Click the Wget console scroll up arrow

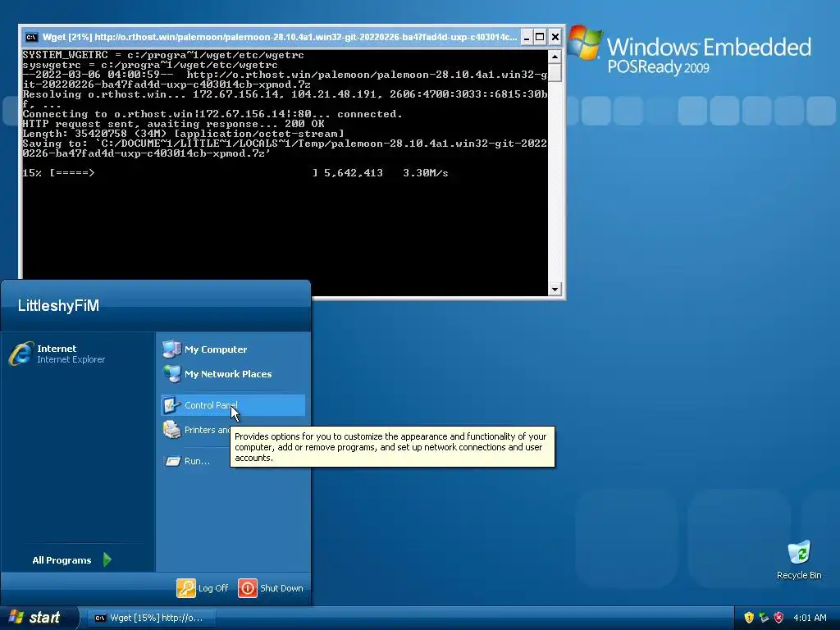tap(555, 57)
